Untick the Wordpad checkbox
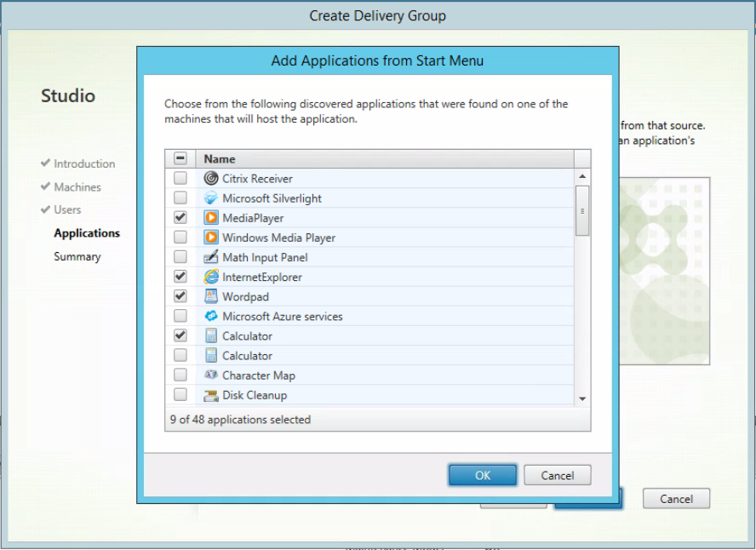 (x=180, y=296)
